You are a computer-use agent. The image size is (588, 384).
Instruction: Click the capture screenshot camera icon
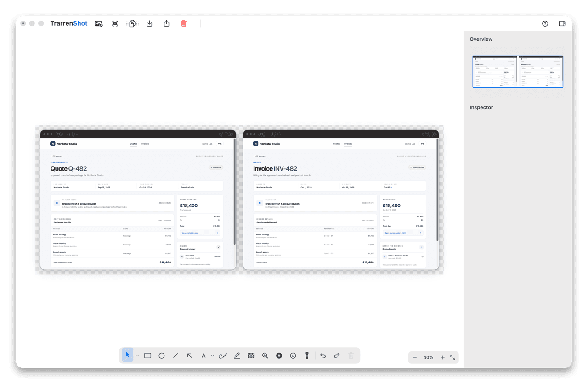click(x=115, y=23)
